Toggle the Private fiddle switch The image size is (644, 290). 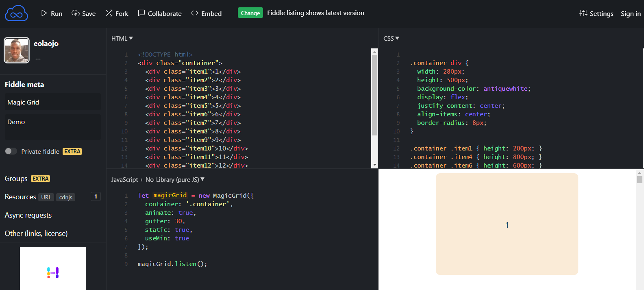pyautogui.click(x=11, y=151)
